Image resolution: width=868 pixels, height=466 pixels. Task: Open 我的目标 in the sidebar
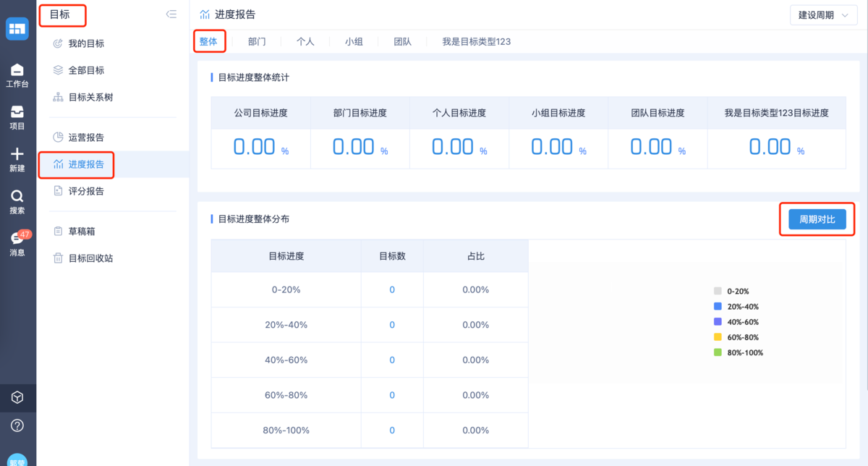coord(86,43)
